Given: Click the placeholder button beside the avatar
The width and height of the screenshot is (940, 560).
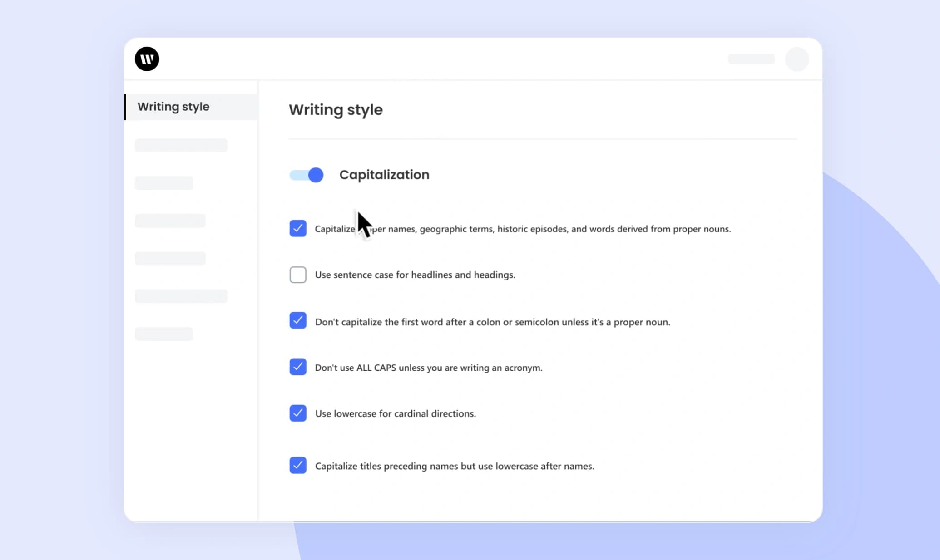Looking at the screenshot, I should coord(751,59).
